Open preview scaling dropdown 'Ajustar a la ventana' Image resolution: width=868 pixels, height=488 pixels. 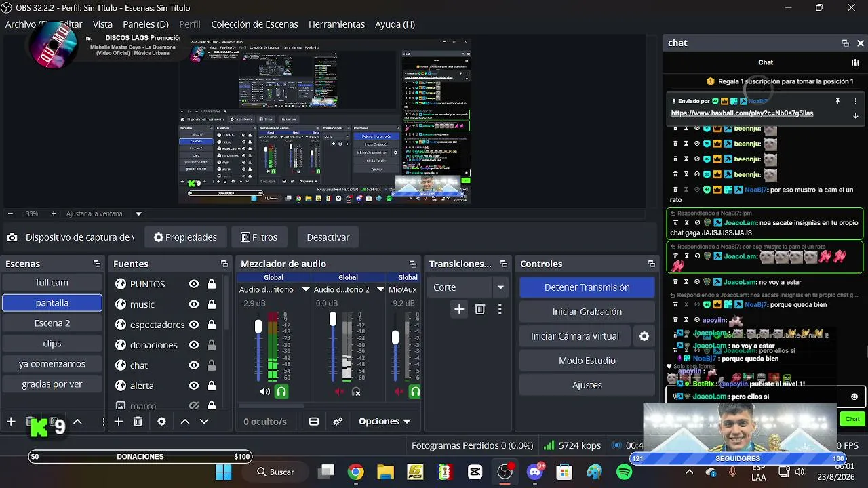(x=104, y=213)
